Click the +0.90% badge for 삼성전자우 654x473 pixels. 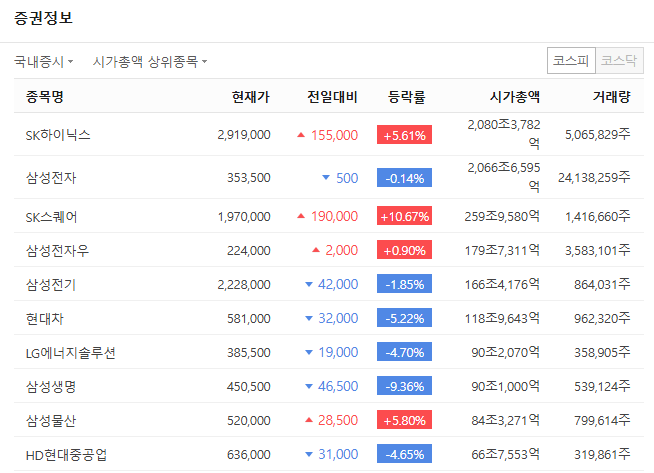(404, 250)
